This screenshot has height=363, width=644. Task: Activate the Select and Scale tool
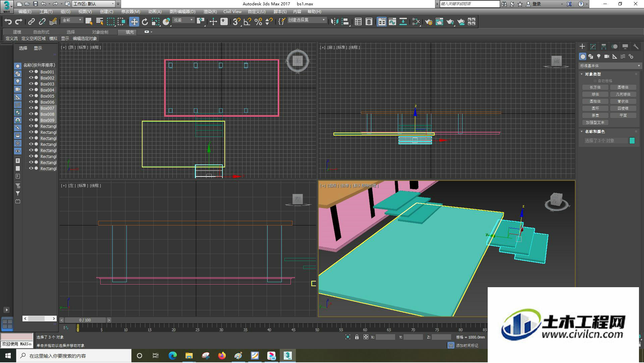pyautogui.click(x=156, y=22)
